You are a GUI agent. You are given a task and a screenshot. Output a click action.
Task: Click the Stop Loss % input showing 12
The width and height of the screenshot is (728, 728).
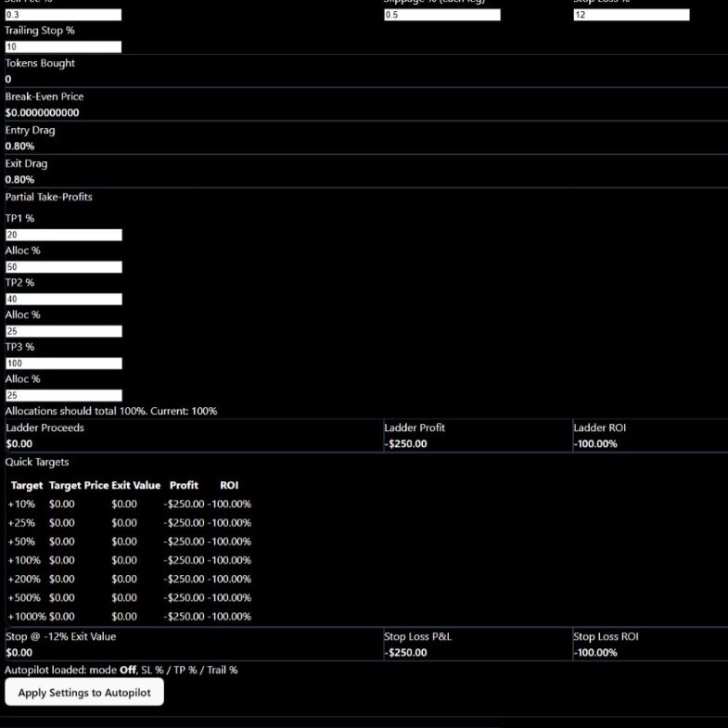pyautogui.click(x=631, y=15)
